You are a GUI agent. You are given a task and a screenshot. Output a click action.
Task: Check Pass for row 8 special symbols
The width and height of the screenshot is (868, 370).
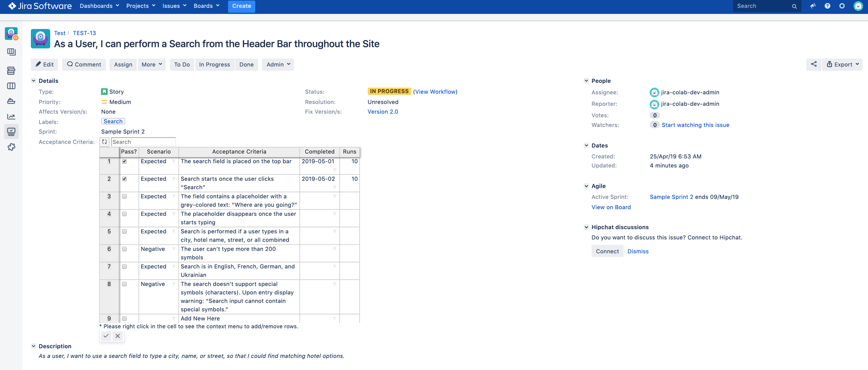coord(124,284)
